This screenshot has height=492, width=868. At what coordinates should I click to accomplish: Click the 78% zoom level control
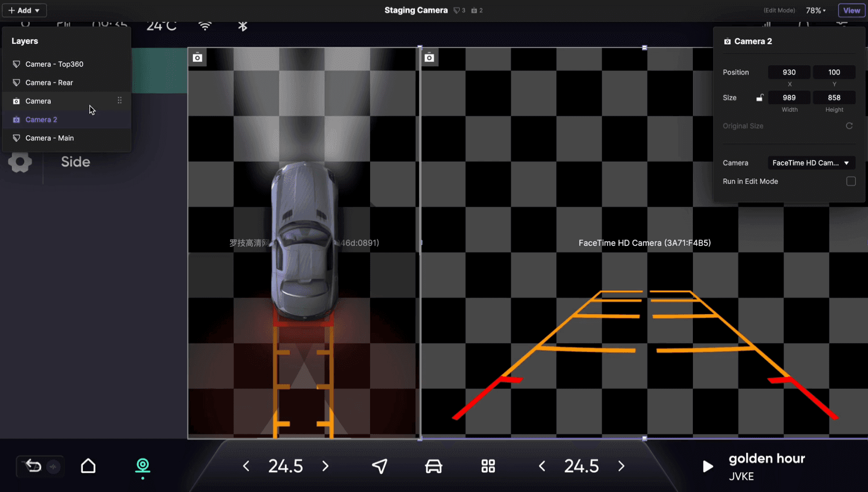point(816,10)
